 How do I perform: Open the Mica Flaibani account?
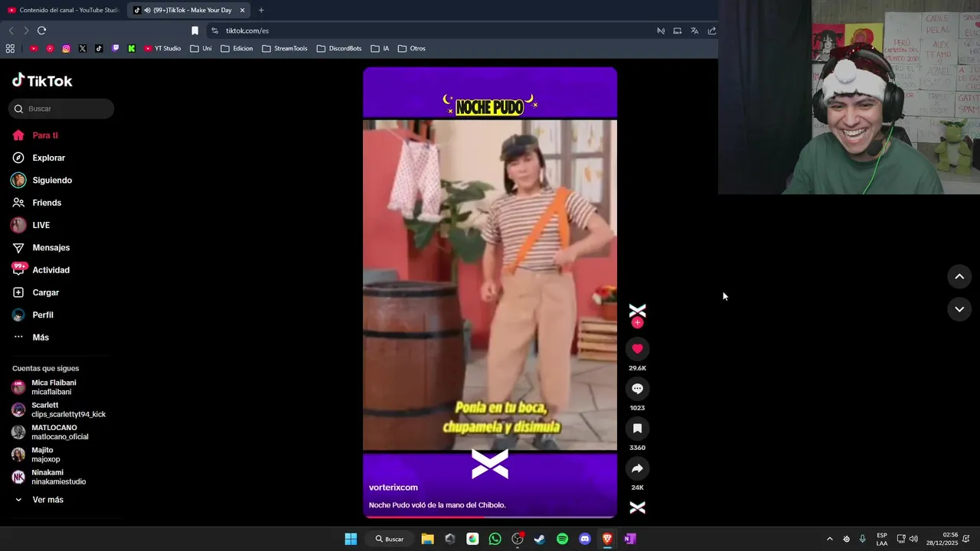(x=54, y=387)
